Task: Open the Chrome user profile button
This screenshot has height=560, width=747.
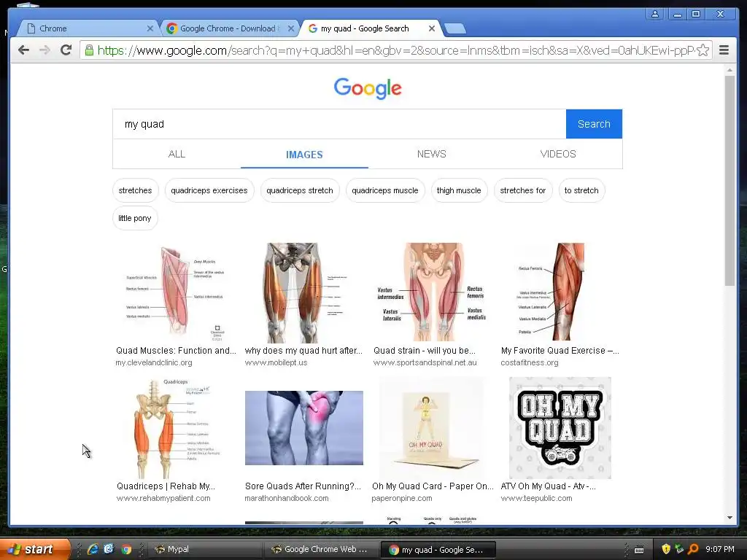Action: [655, 14]
